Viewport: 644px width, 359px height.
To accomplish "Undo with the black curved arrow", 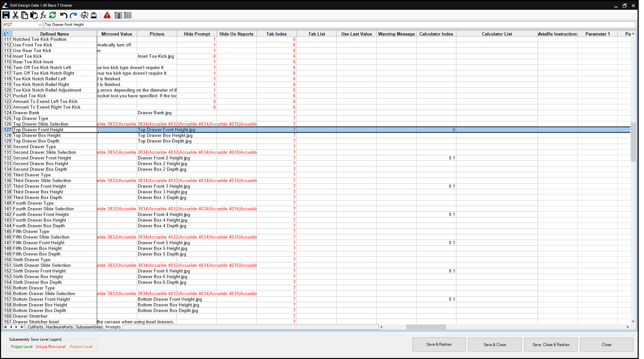I will pos(64,15).
